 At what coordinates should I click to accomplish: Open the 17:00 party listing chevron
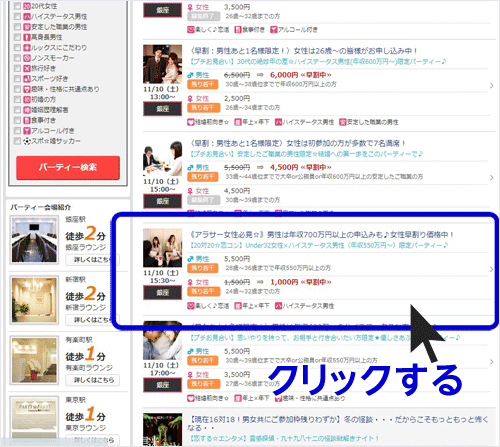[x=491, y=362]
